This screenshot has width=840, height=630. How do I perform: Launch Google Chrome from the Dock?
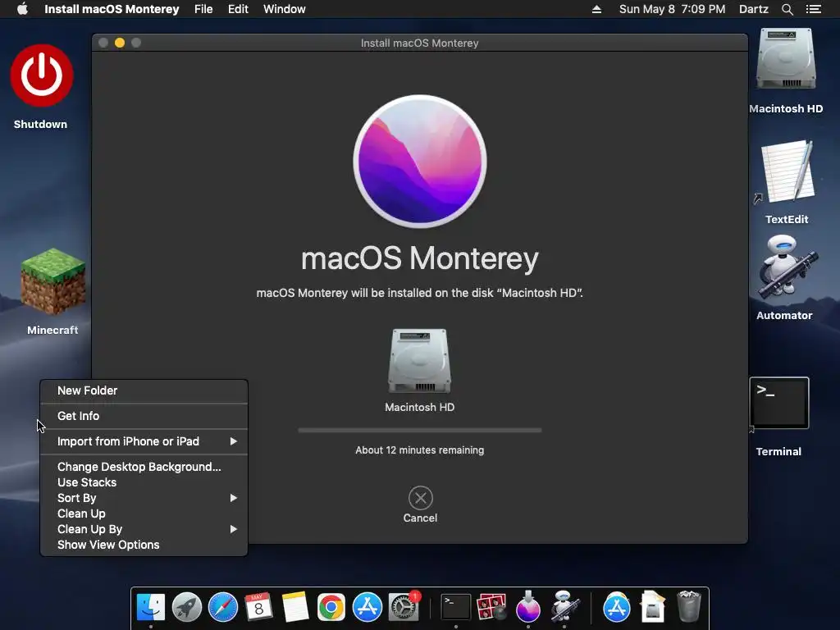pyautogui.click(x=331, y=607)
